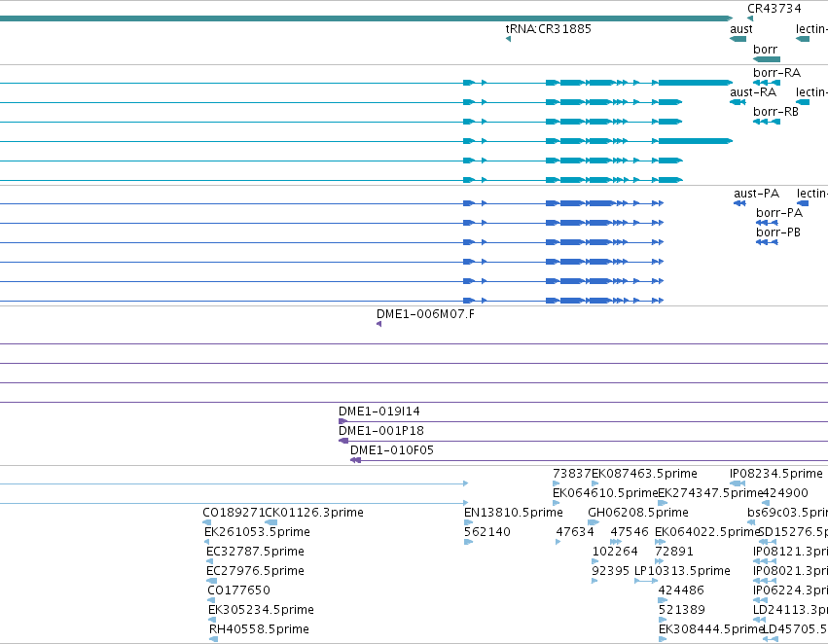This screenshot has width=828, height=644.
Task: Click the DME1-006M07.F arrowhead glyph
Action: 378,324
